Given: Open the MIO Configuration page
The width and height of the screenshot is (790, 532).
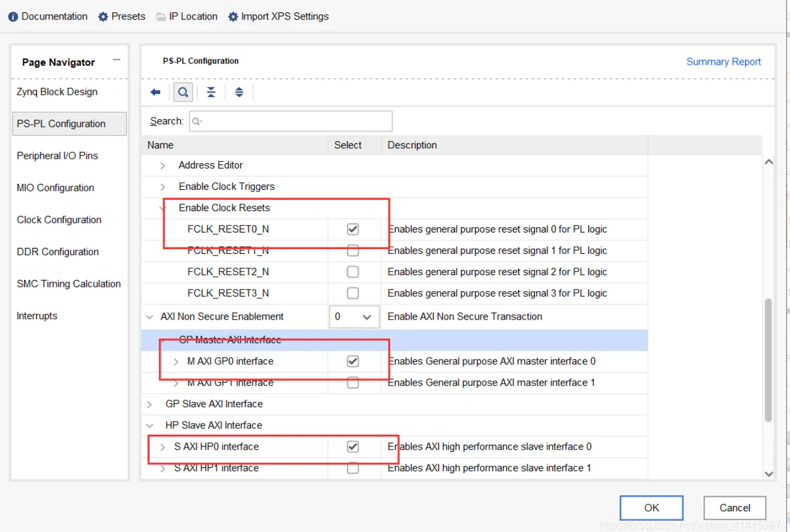Looking at the screenshot, I should [x=55, y=188].
